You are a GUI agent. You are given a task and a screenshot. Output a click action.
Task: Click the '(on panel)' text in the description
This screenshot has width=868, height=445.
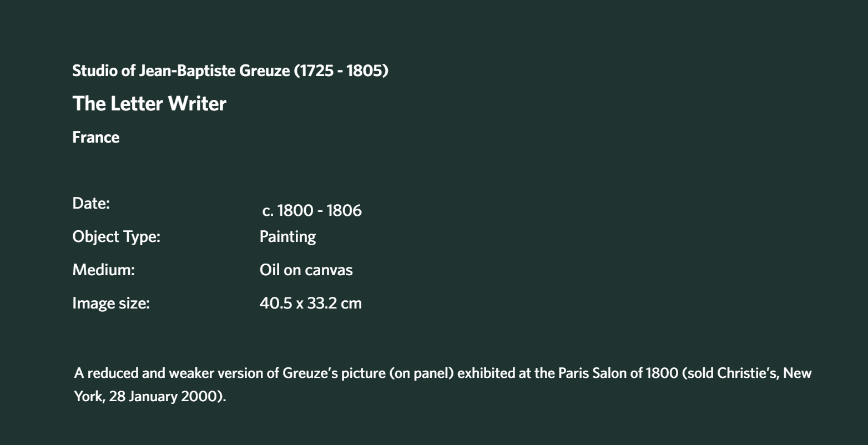[x=422, y=373]
